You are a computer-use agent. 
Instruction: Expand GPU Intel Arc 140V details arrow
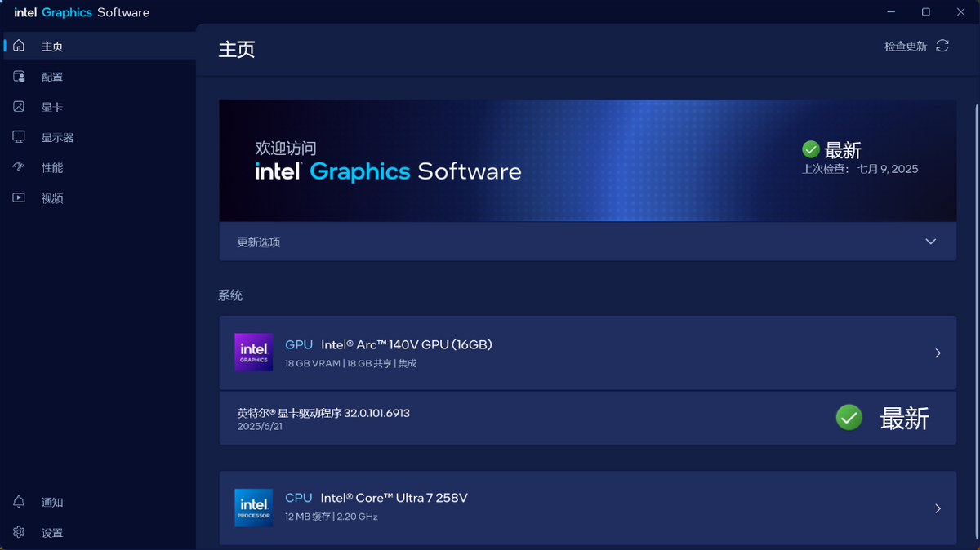coord(938,353)
